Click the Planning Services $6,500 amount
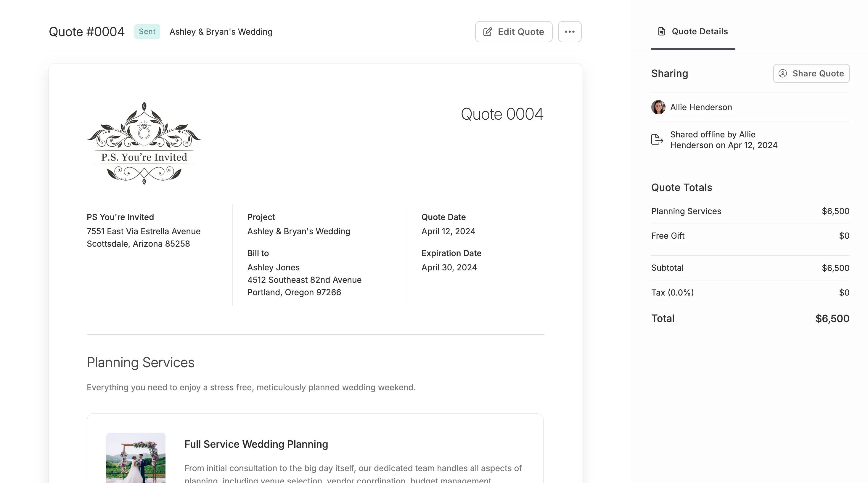868x483 pixels. [x=835, y=211]
